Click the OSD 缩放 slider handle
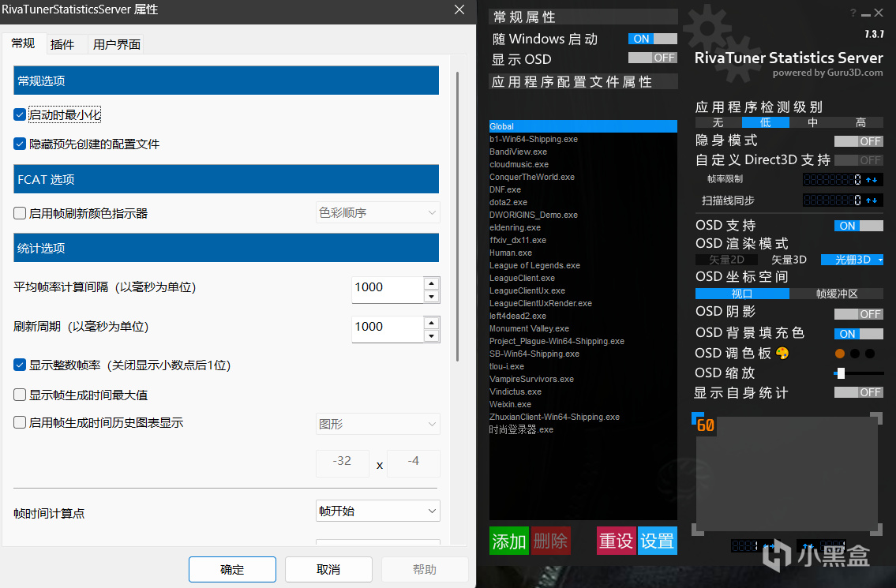 point(841,373)
